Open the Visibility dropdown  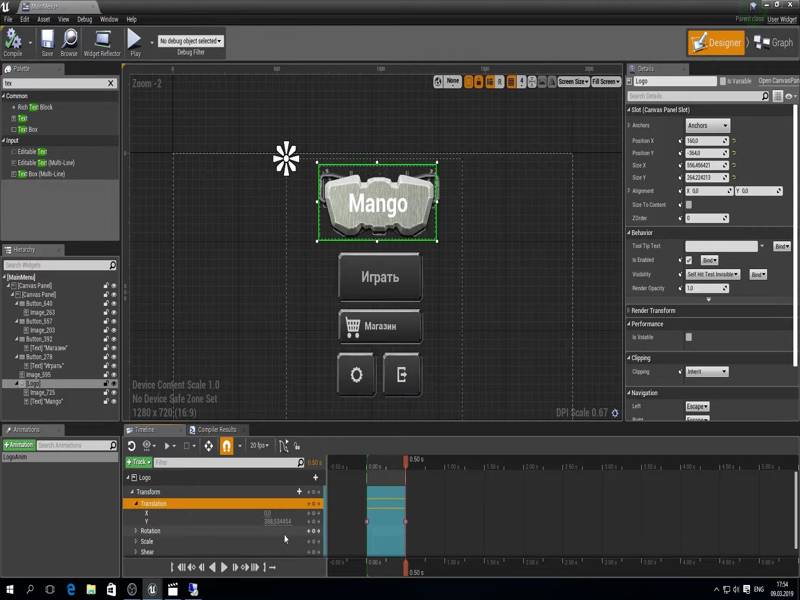pos(713,274)
